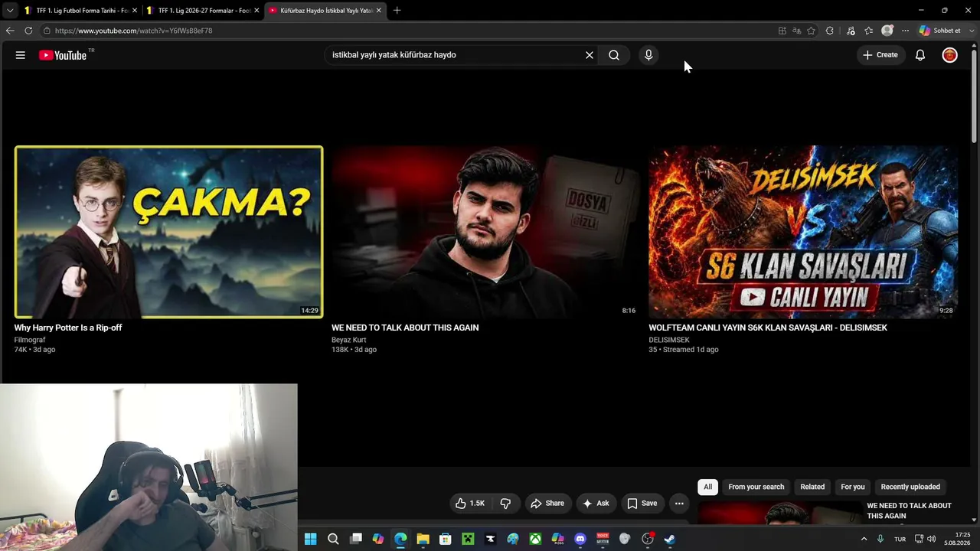
Task: Open Task View from the taskbar
Action: click(356, 539)
